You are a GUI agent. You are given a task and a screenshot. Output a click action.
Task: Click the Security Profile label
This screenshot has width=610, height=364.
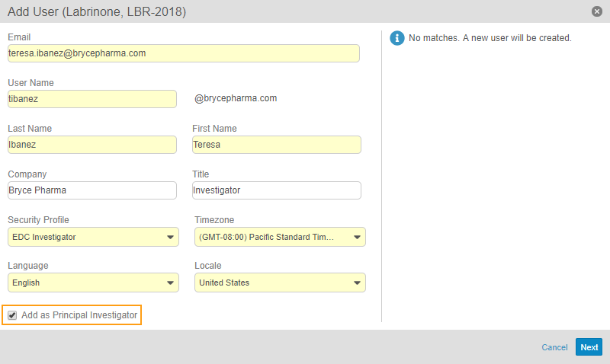tap(43, 220)
